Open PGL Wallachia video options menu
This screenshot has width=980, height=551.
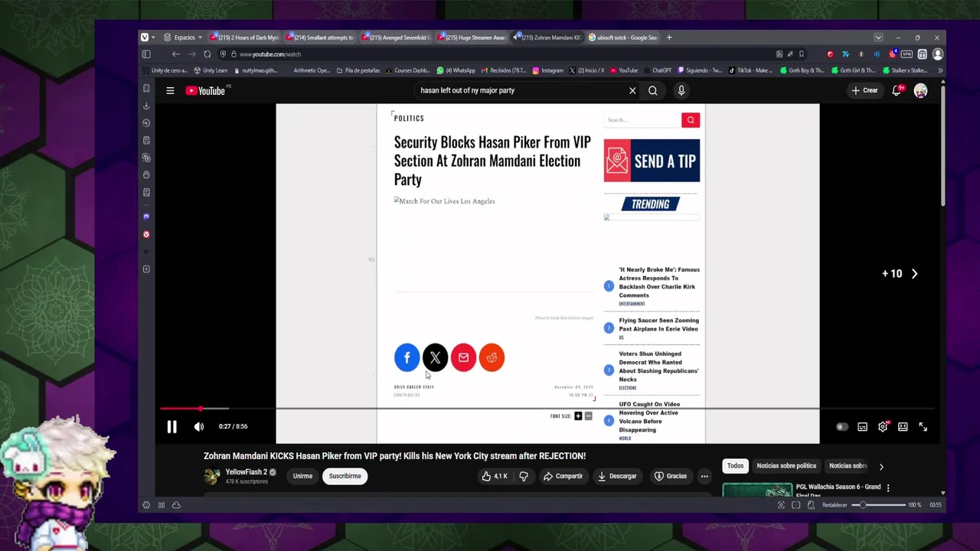click(x=888, y=487)
